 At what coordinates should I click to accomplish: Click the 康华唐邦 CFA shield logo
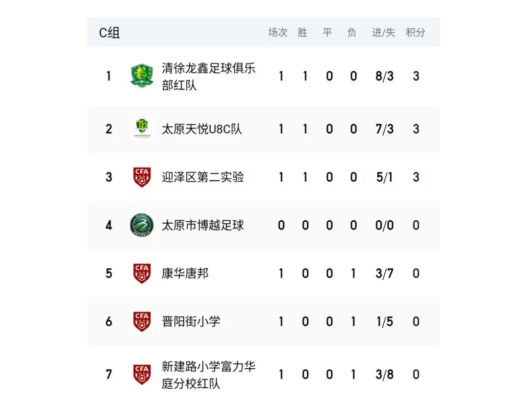coord(142,273)
